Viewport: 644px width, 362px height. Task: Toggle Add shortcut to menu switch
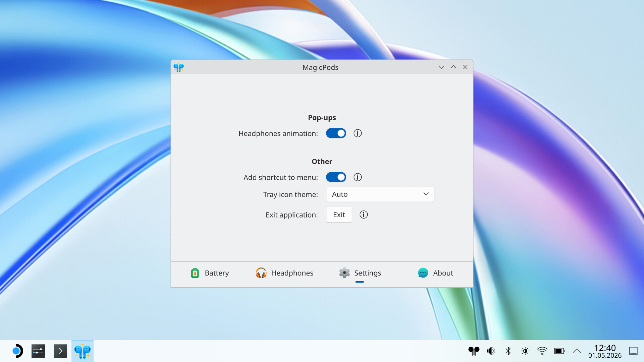[336, 177]
